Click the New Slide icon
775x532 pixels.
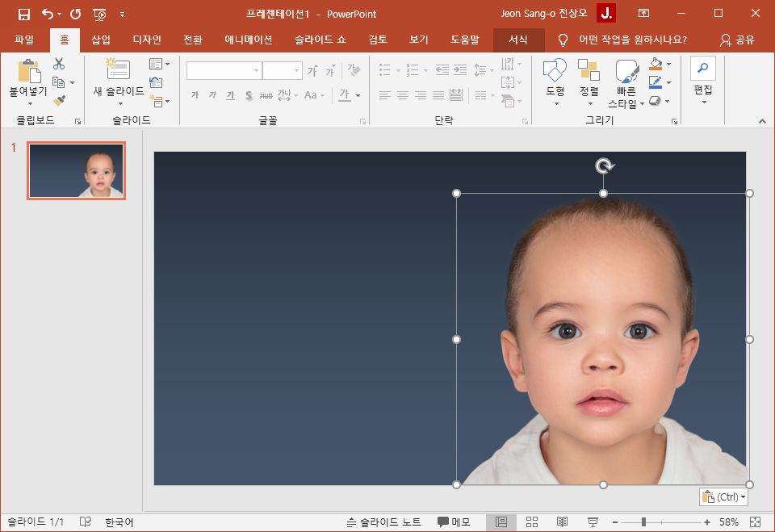(x=118, y=69)
